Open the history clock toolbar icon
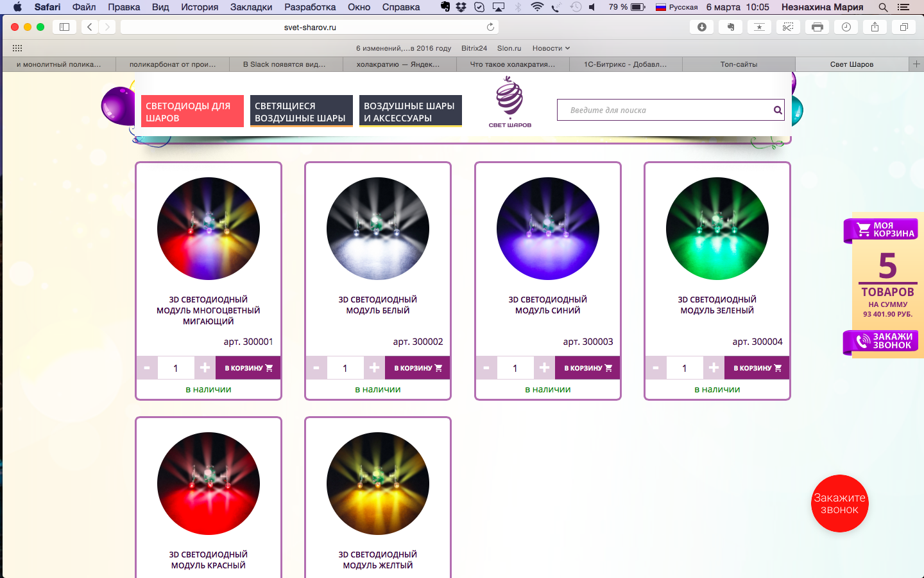Viewport: 924px width, 578px height. tap(846, 27)
